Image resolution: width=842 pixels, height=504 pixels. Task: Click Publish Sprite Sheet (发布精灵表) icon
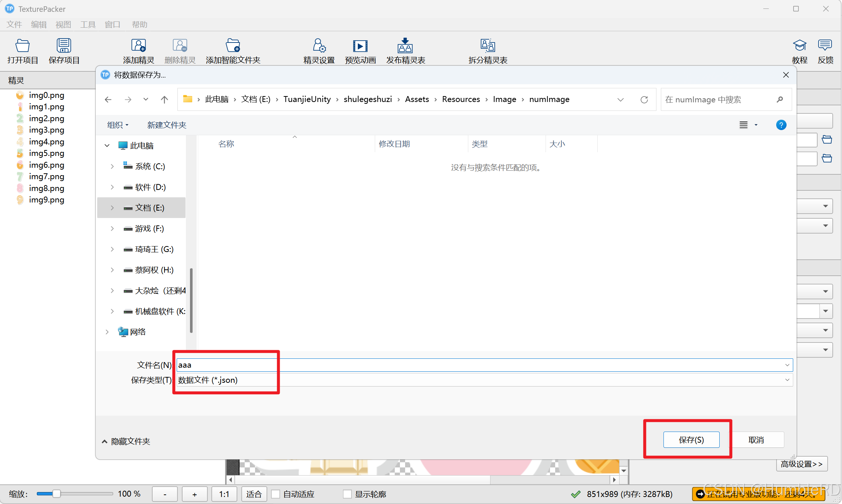click(405, 46)
